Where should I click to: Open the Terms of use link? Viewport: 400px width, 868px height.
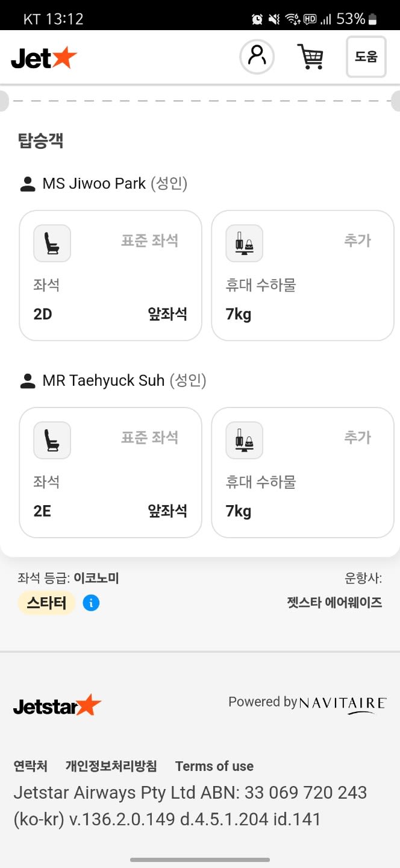click(214, 766)
